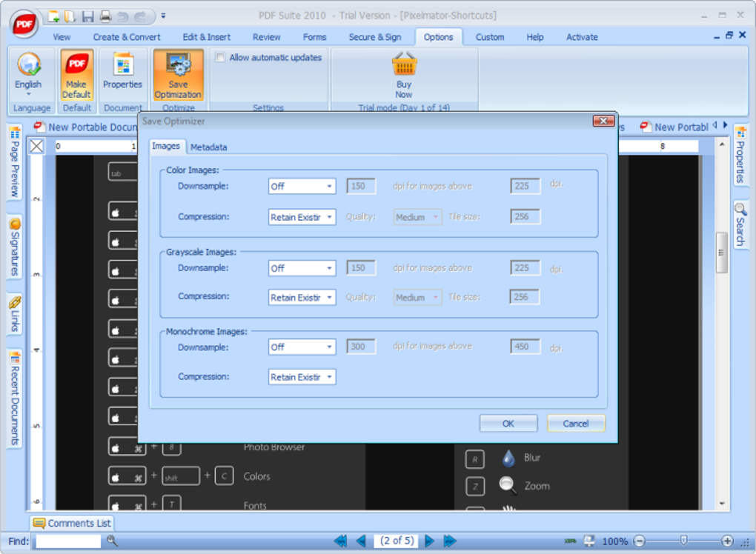756x554 pixels.
Task: Expand the quick access toolbar customize arrow
Action: click(x=164, y=16)
